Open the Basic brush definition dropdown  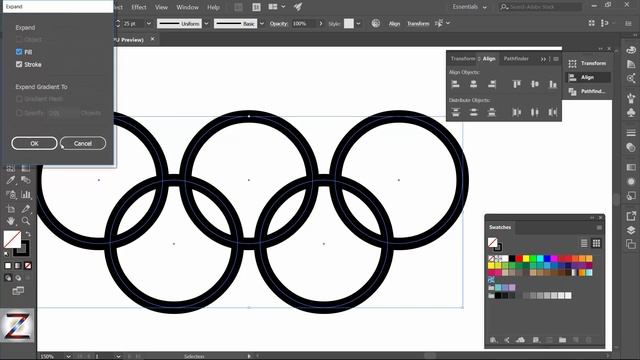(x=262, y=24)
